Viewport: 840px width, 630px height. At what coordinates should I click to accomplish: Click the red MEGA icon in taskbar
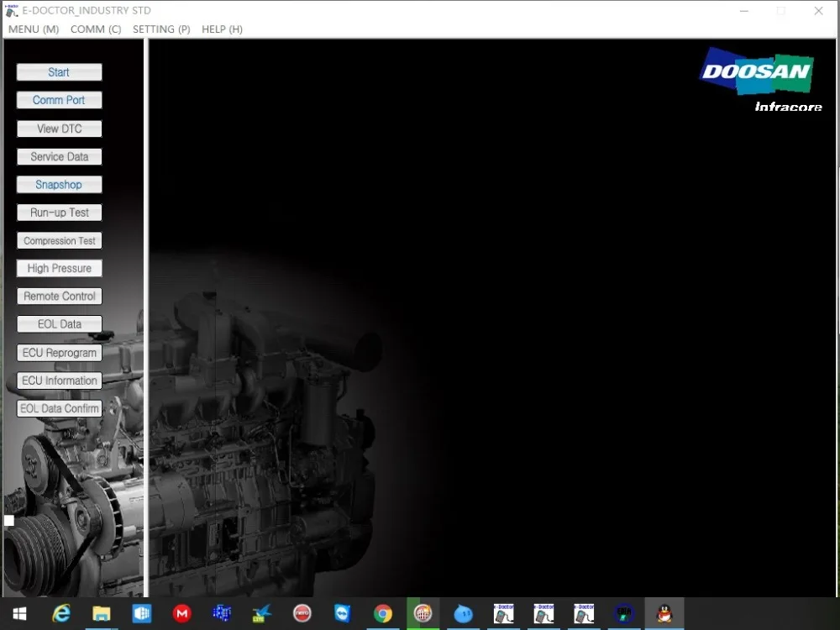pos(181,614)
